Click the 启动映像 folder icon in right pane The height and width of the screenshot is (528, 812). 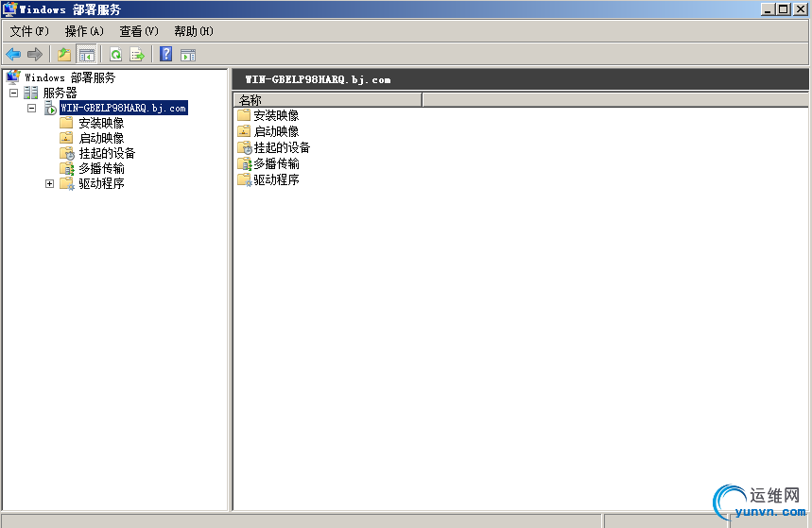[244, 131]
